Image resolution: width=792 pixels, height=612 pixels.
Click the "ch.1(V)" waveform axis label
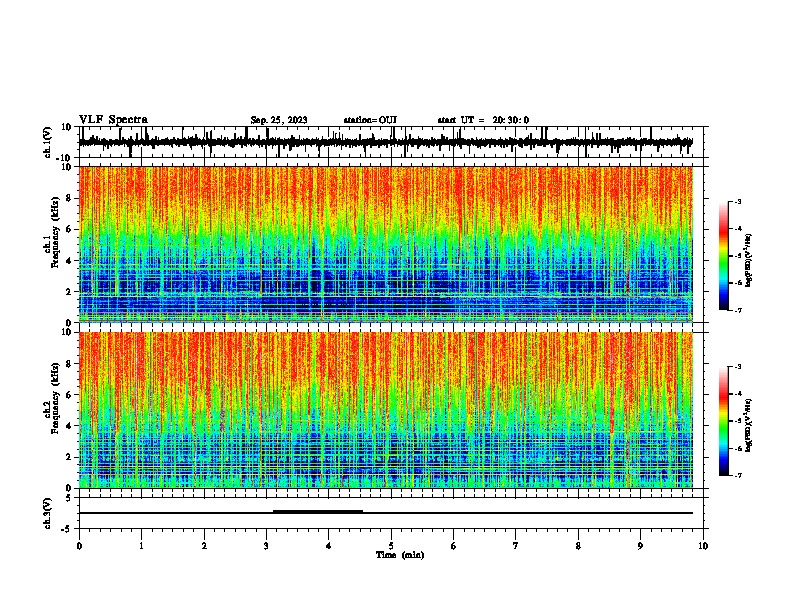pyautogui.click(x=48, y=142)
